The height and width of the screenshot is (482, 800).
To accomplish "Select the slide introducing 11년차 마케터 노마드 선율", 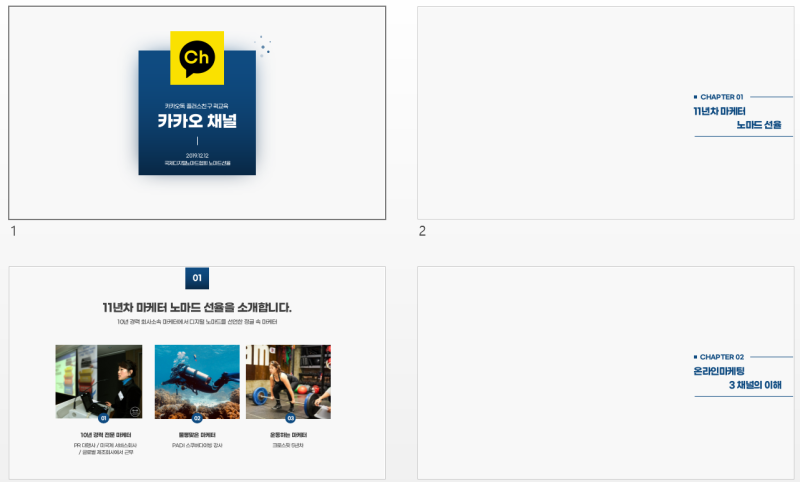I will (197, 373).
